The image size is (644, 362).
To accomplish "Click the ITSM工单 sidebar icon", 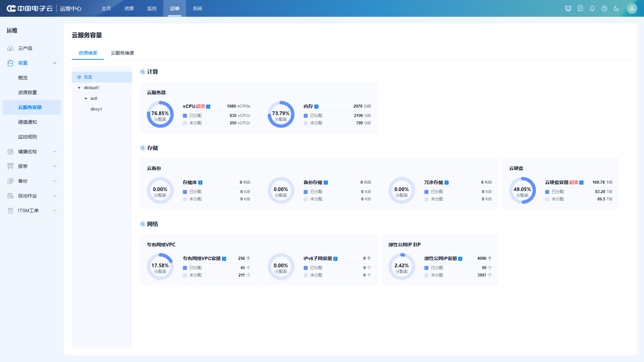I will tap(10, 210).
